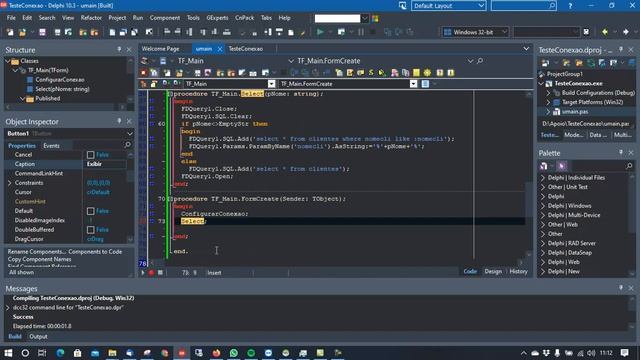Viewport: 640px width, 360px height.
Task: Open the Windows Start menu
Action: click(x=8, y=353)
